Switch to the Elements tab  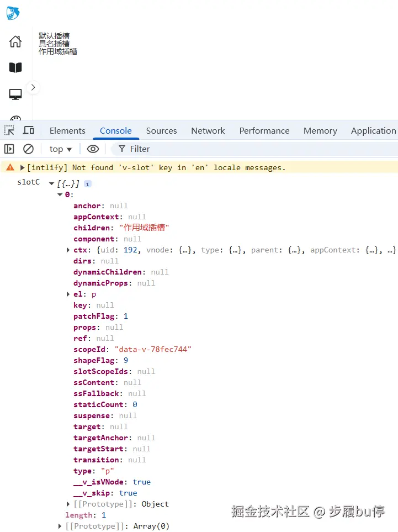(67, 130)
